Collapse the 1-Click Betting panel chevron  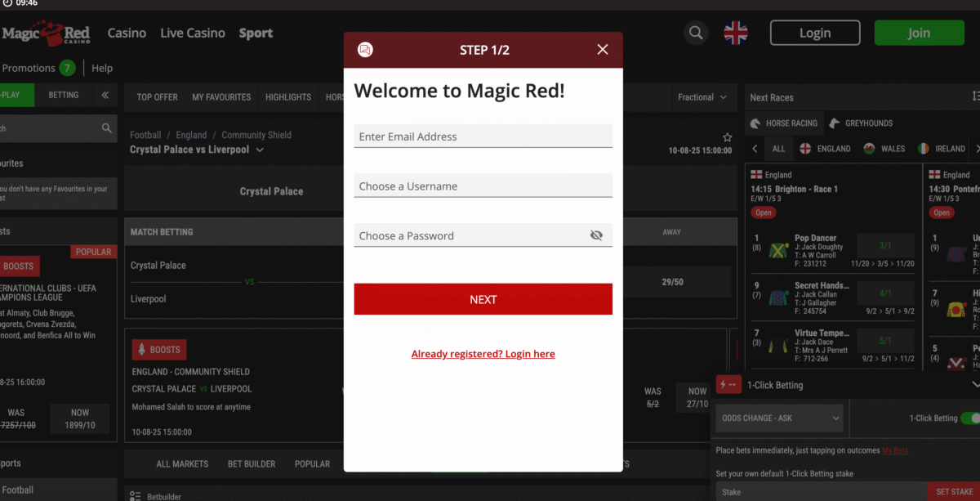pyautogui.click(x=975, y=384)
